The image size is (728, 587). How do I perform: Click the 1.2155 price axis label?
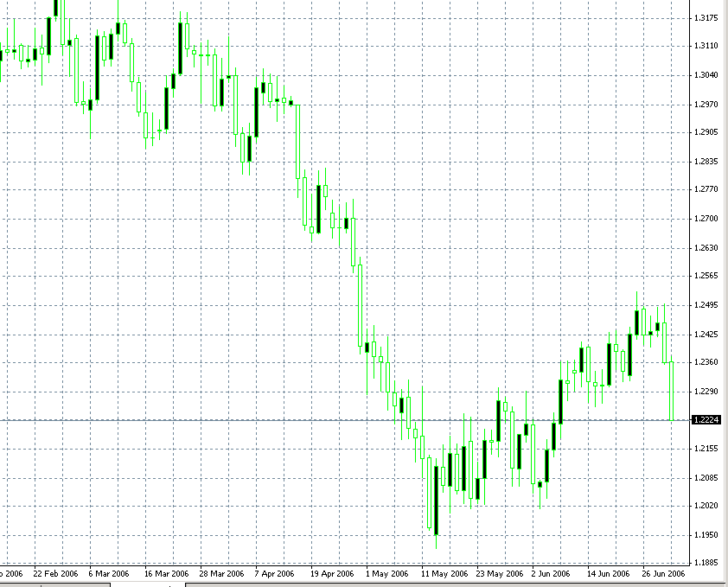706,449
